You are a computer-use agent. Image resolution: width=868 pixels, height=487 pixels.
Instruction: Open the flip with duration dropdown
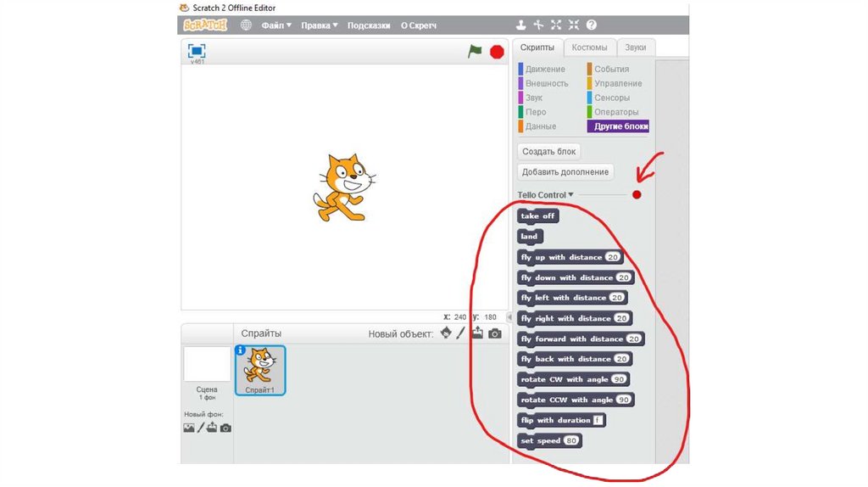(x=598, y=421)
